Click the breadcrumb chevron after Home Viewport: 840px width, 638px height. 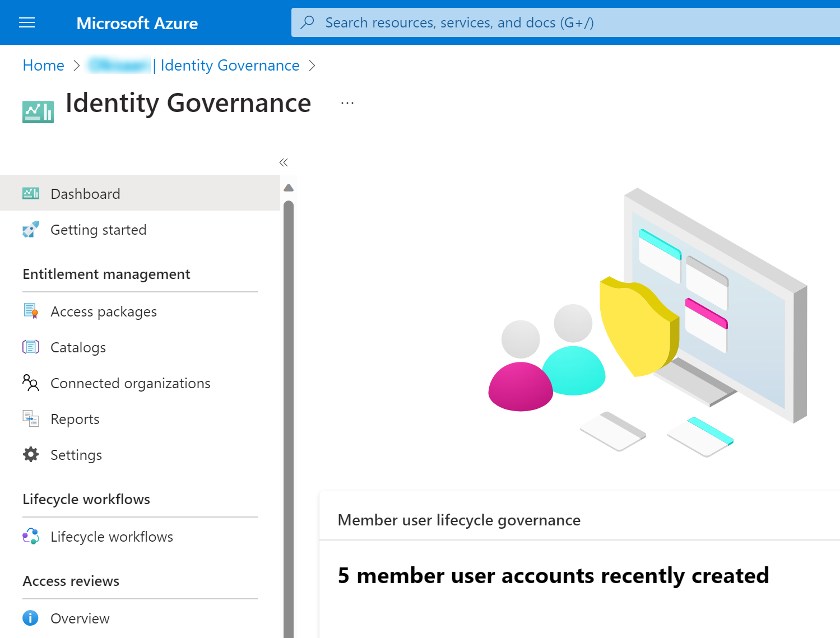pyautogui.click(x=77, y=66)
